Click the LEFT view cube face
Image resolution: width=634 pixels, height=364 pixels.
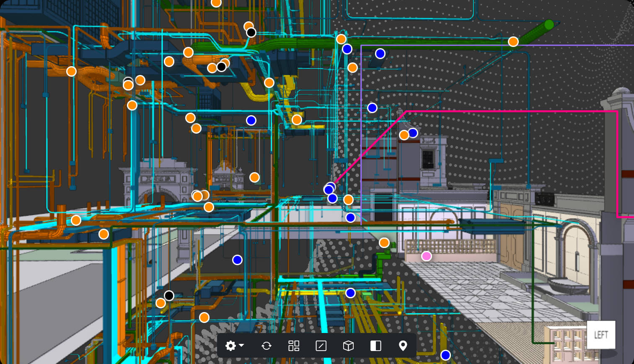coord(601,335)
